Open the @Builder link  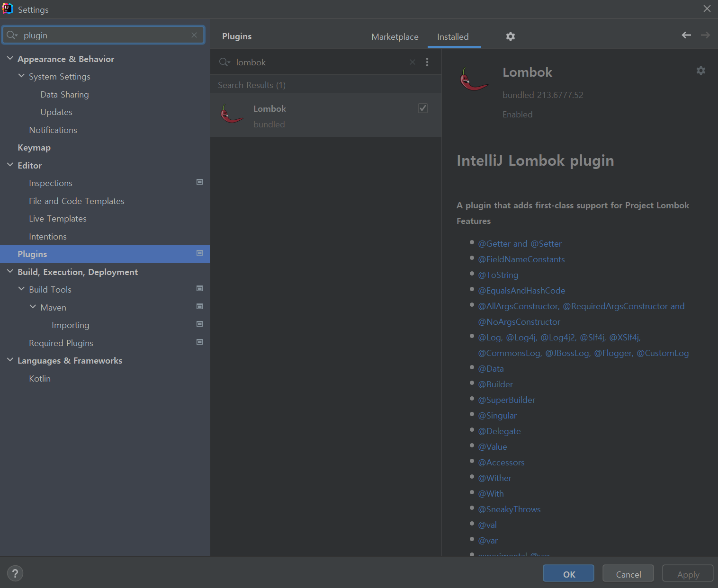[x=495, y=384]
